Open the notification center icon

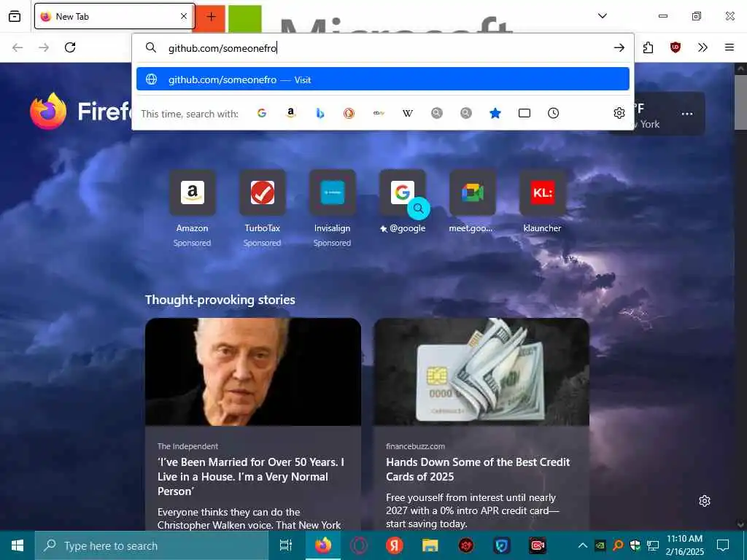[723, 545]
